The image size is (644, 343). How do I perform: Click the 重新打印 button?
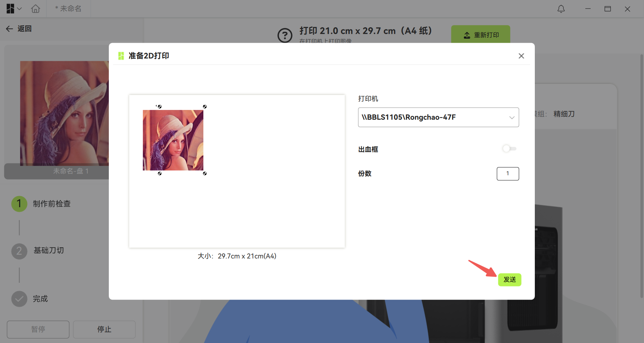tap(480, 35)
